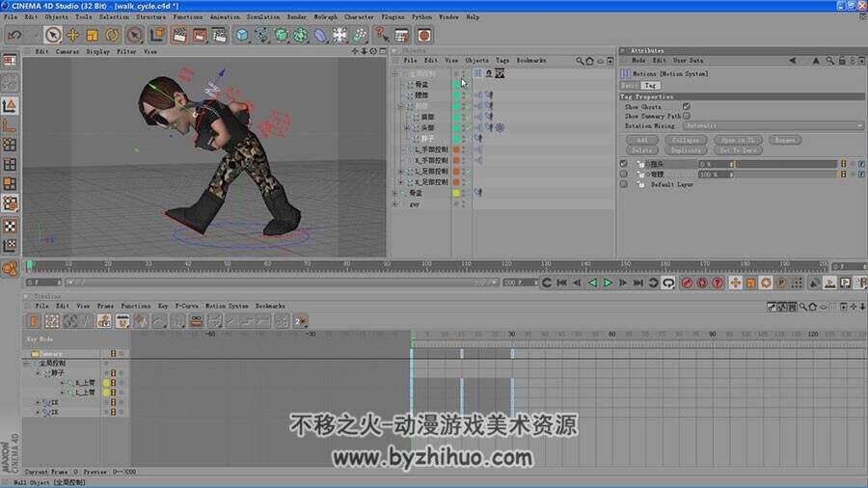The width and height of the screenshot is (868, 488).
Task: Expand the R_足部控制 object
Action: [401, 182]
